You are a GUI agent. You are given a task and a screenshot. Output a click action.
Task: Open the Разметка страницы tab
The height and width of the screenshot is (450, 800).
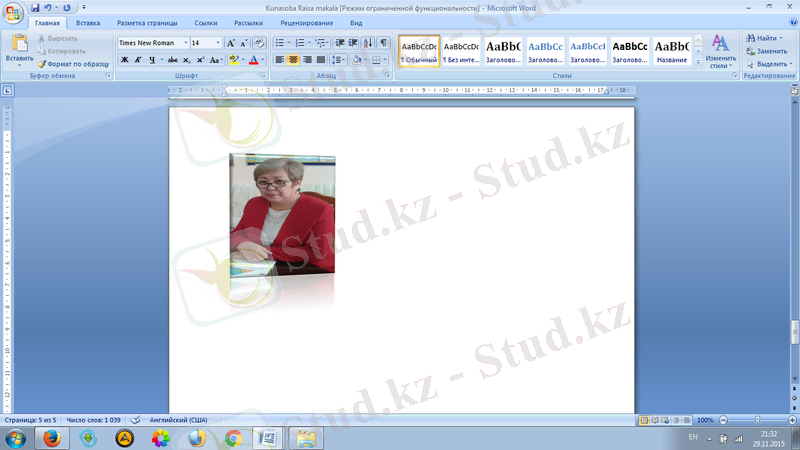[146, 22]
